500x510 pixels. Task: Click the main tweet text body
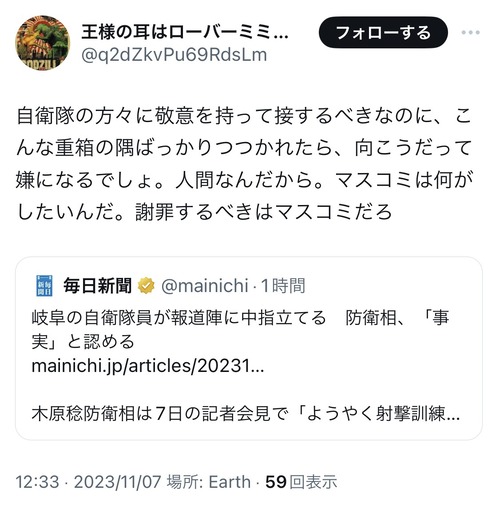coord(244,164)
